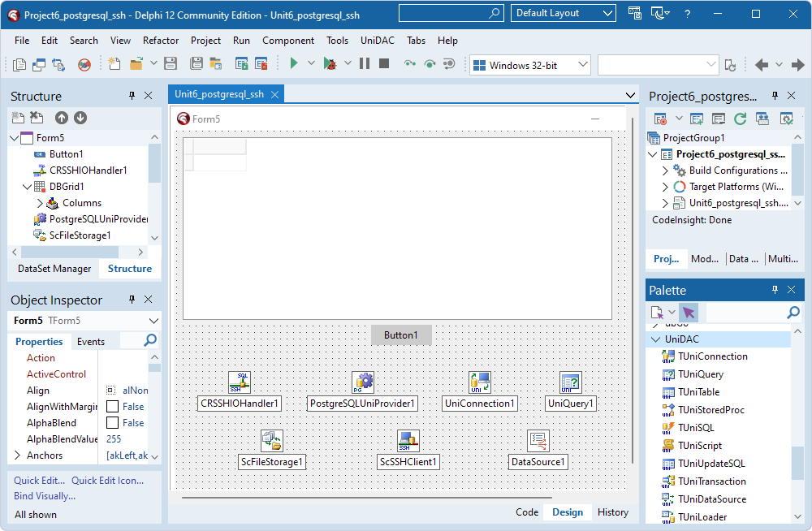Image resolution: width=812 pixels, height=531 pixels.
Task: Select TUniQuery in the Palette list
Action: click(700, 374)
